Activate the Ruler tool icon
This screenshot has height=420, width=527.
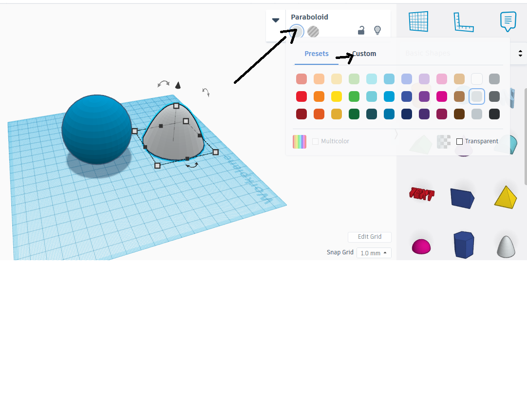(x=464, y=22)
